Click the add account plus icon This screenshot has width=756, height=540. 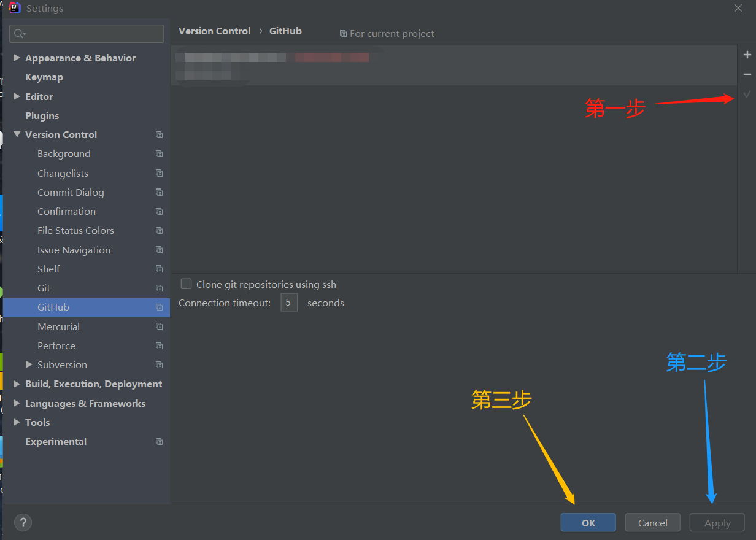[747, 55]
